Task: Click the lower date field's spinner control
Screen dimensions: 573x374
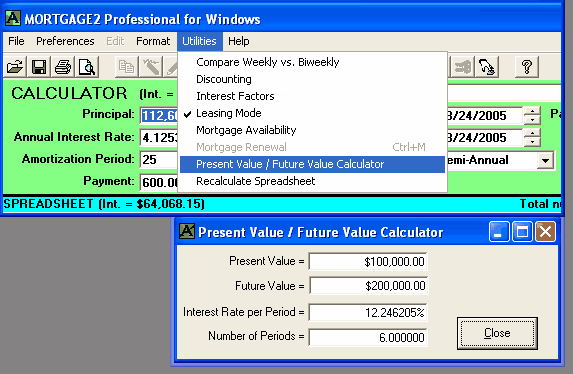Action: click(532, 137)
